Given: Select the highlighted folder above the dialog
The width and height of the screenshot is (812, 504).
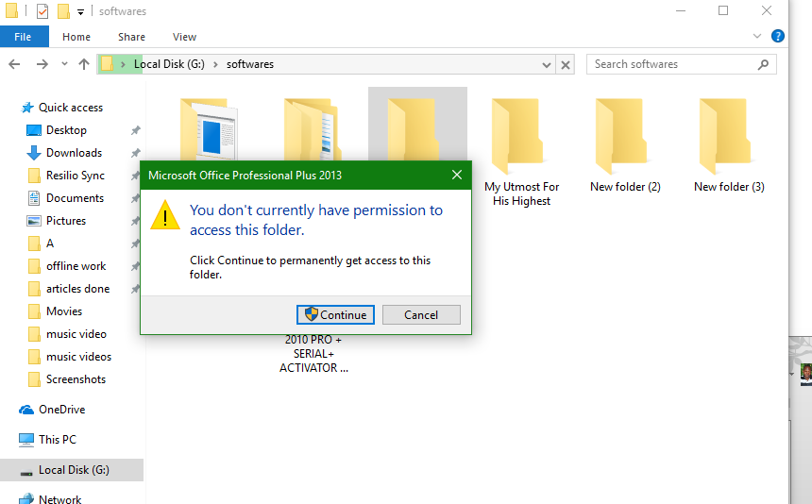Looking at the screenshot, I should click(417, 125).
